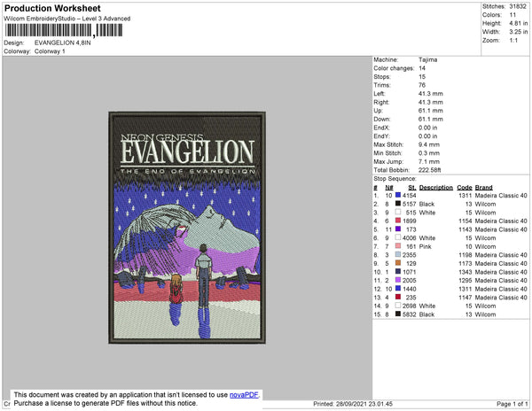The width and height of the screenshot is (532, 411).
Task: Click the 'Colorway 1' value
Action: [x=50, y=51]
